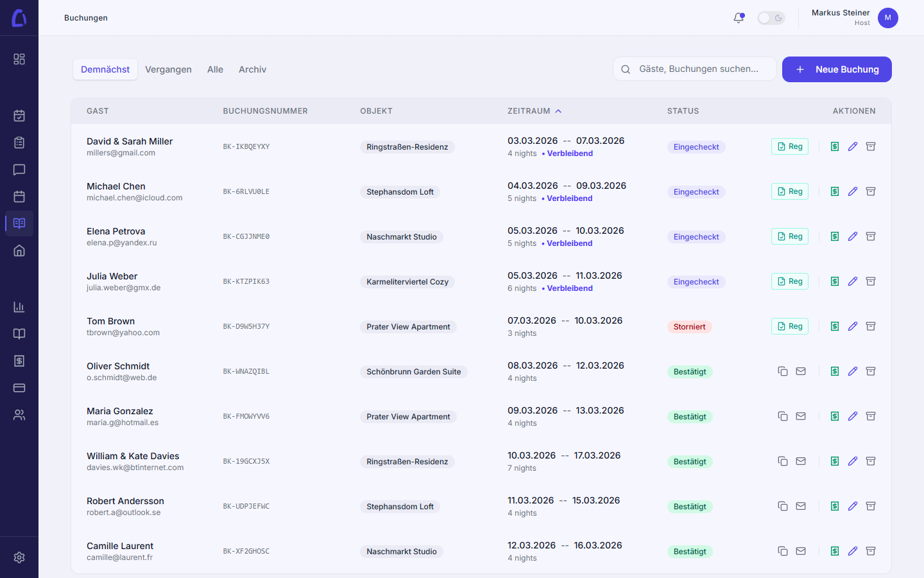Toggle the dark mode switch
924x578 pixels.
click(x=771, y=18)
